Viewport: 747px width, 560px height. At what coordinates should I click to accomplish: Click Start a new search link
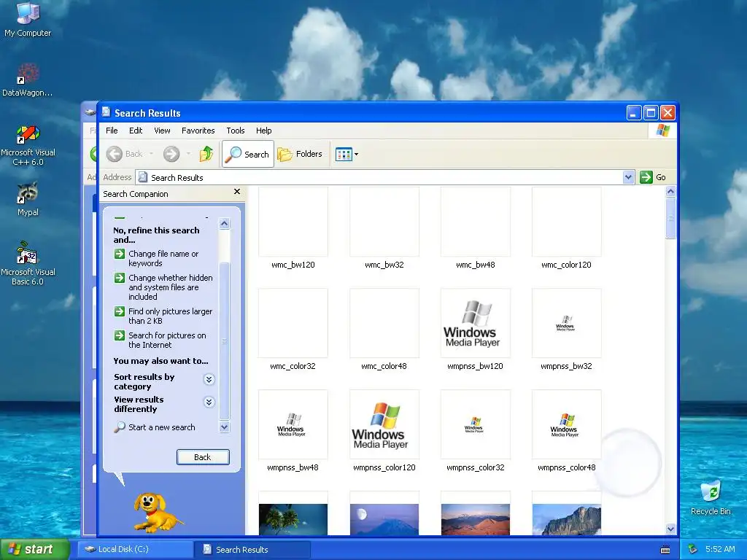(155, 427)
